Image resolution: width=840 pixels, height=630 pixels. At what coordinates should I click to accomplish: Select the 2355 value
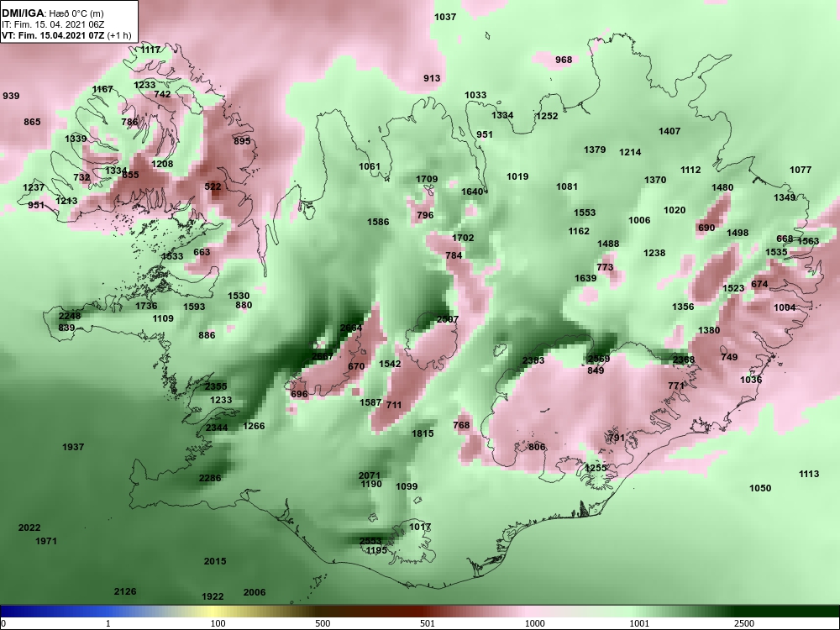pos(217,386)
